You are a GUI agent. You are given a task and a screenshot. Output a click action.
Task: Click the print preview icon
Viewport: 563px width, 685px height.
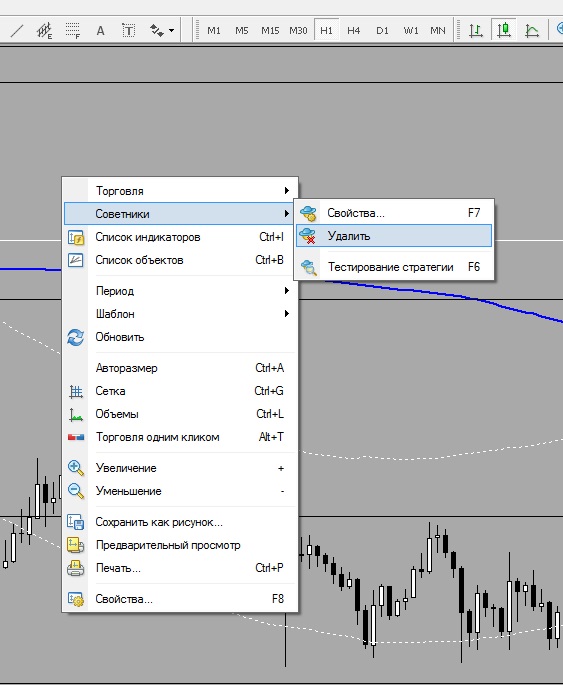click(x=76, y=545)
